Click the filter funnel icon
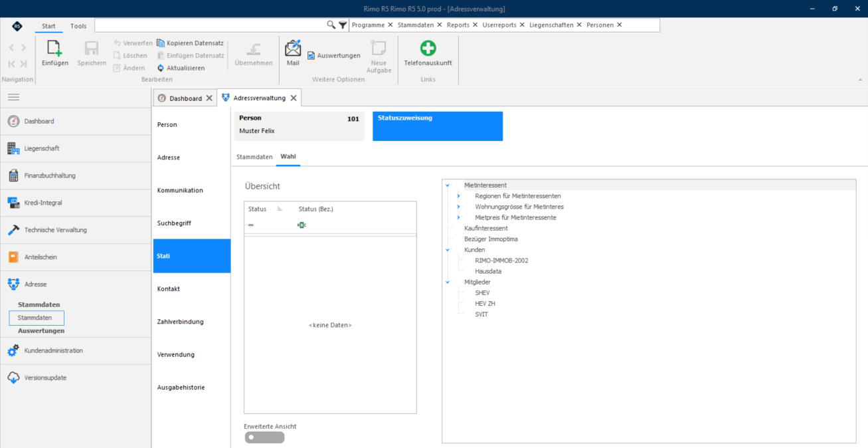 coord(343,25)
